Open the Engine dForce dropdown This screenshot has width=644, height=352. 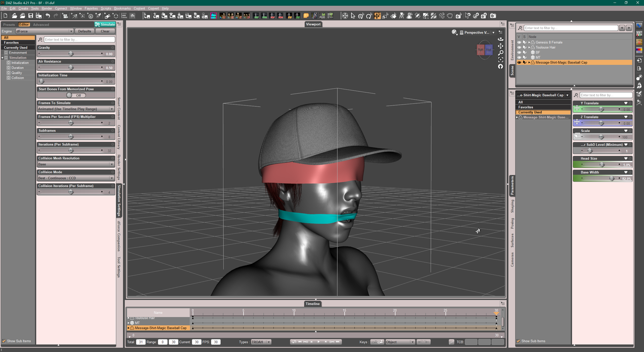pyautogui.click(x=44, y=31)
